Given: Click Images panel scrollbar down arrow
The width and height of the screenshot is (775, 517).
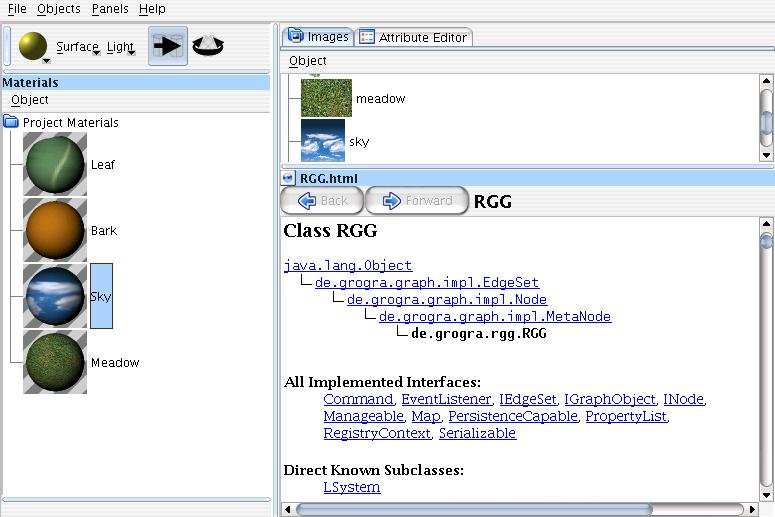Looking at the screenshot, I should (766, 155).
